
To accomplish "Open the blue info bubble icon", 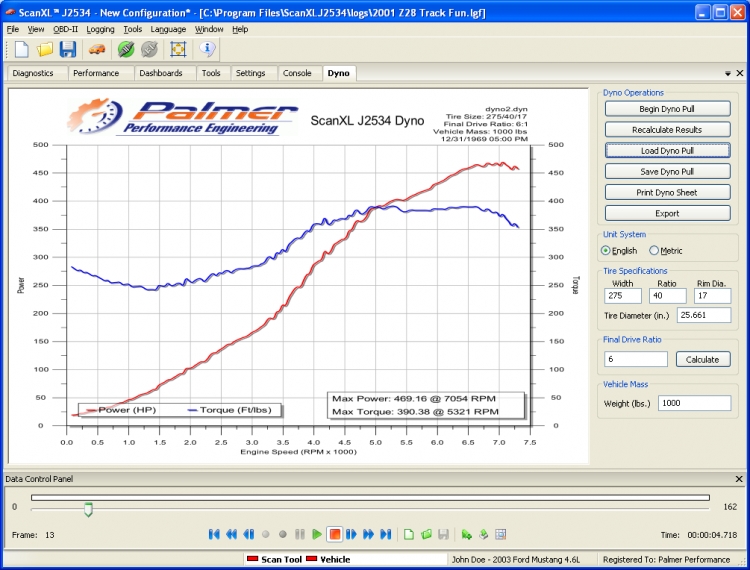I will click(x=207, y=49).
